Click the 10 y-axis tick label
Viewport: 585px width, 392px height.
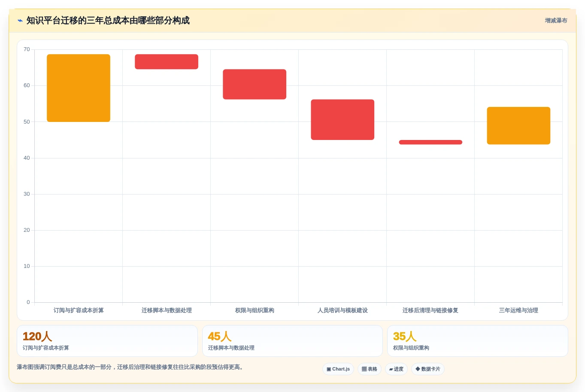point(27,266)
